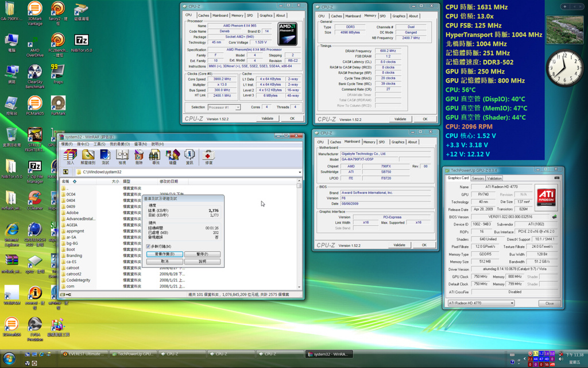Open the 我的最愛(O) menu in WinRAR
The image size is (588, 368).
pos(119,144)
